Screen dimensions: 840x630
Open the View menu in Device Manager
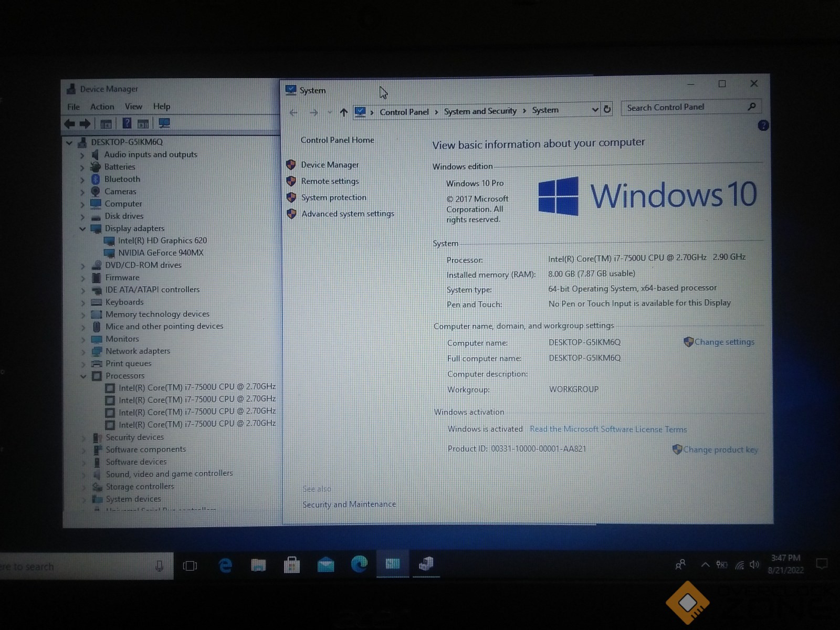[133, 107]
